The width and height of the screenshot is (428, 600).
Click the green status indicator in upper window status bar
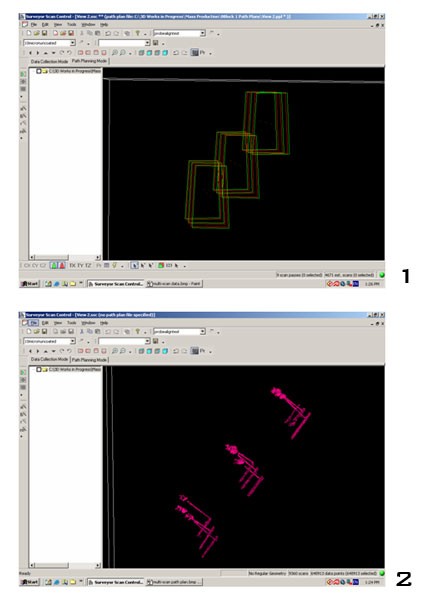coord(381,275)
